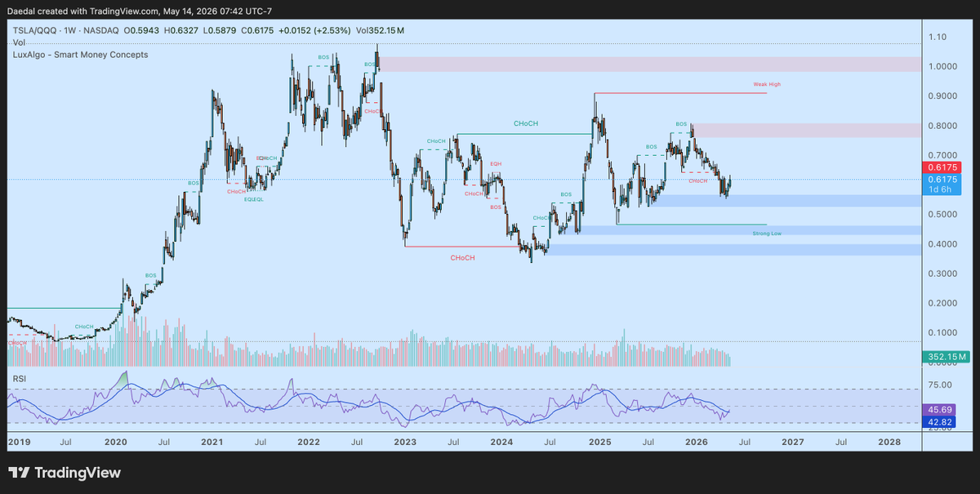Click the green 352.15M volume tag
980x494 pixels.
tap(947, 357)
